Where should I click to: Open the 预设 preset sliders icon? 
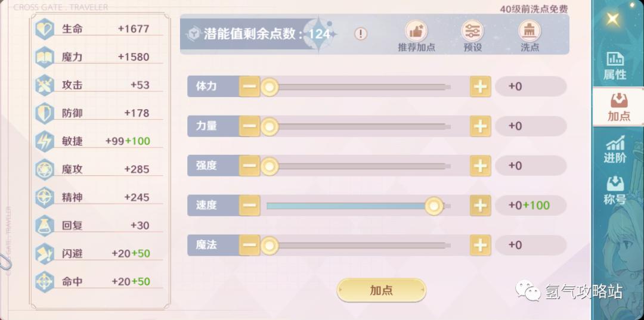tap(472, 31)
